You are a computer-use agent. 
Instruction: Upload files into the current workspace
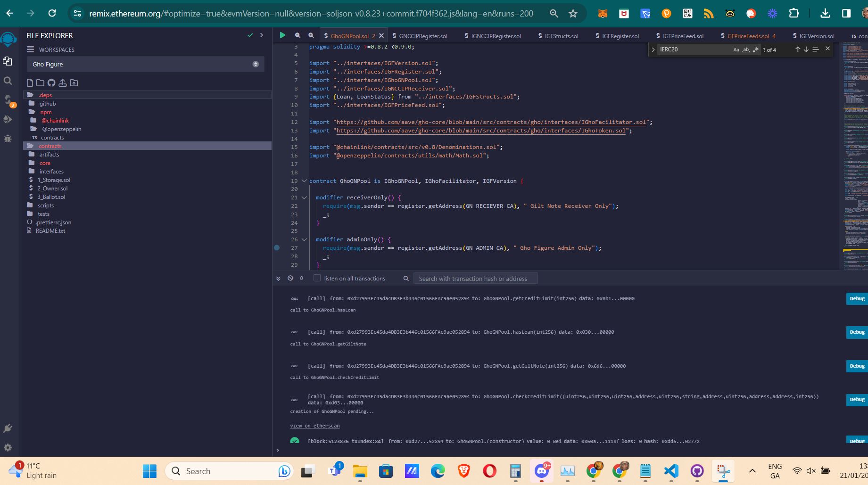[62, 83]
